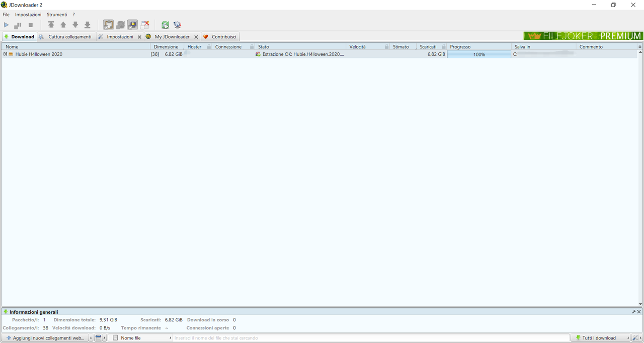Expand the Hubie H4lloween 2020 package
The width and height of the screenshot is (644, 343).
tap(5, 54)
